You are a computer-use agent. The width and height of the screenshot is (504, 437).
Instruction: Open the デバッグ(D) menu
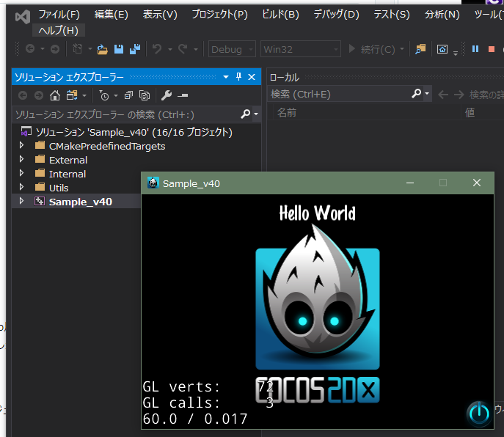(x=336, y=15)
